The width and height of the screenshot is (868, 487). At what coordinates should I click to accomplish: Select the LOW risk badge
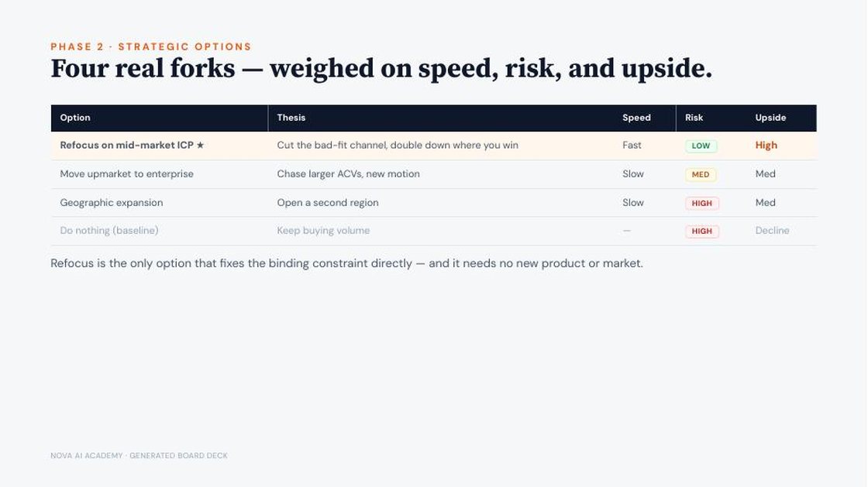click(x=701, y=146)
